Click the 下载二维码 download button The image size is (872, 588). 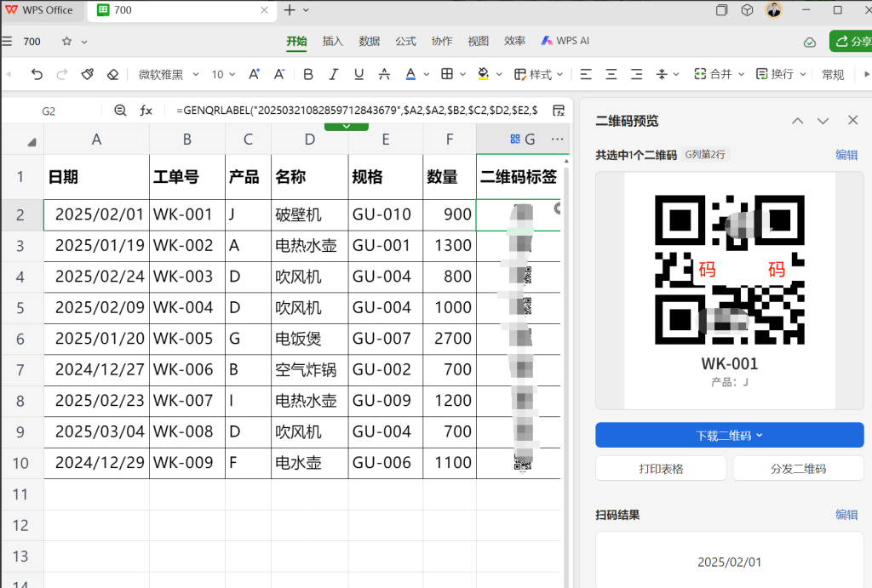(729, 435)
